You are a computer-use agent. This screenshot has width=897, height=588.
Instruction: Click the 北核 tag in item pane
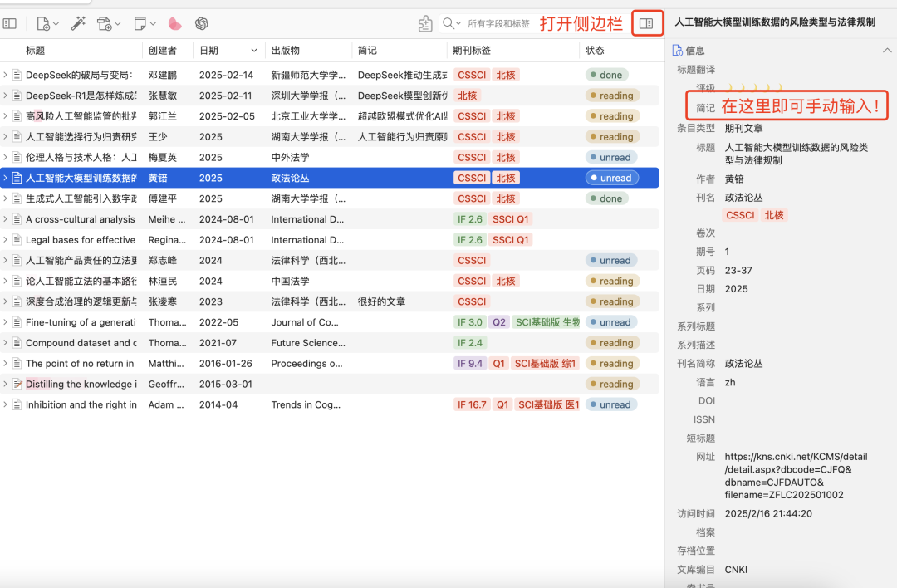pyautogui.click(x=774, y=215)
